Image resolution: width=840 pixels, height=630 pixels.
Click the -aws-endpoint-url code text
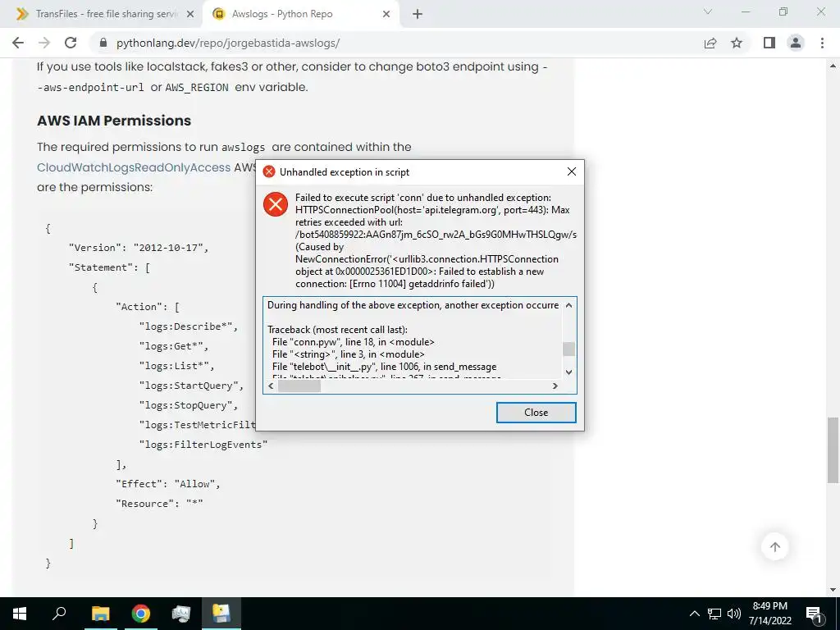click(90, 87)
